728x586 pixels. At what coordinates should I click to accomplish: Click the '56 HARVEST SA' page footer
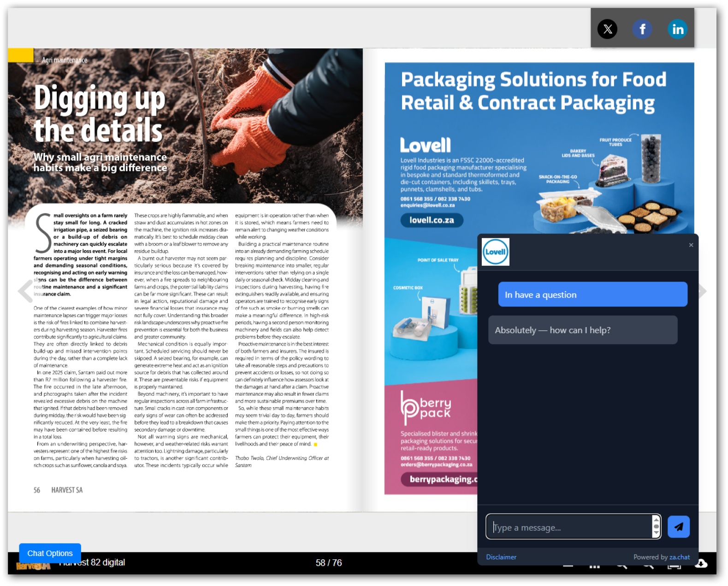(x=58, y=490)
